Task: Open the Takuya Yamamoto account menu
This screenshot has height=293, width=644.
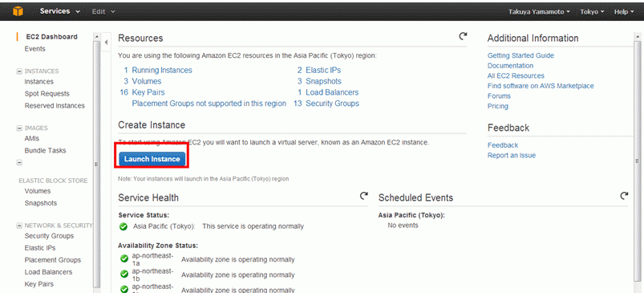Action: click(539, 12)
